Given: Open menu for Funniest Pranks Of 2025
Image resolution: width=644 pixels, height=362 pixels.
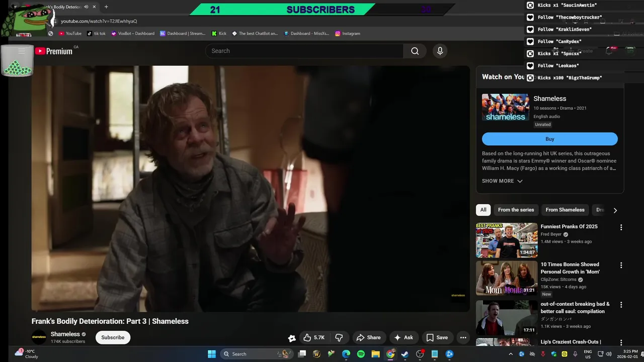Looking at the screenshot, I should [x=621, y=227].
